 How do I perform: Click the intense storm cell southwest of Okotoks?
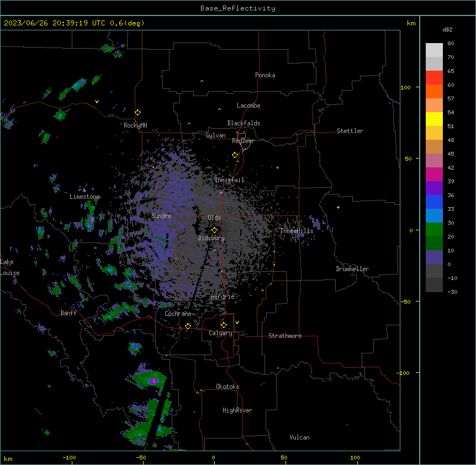tap(154, 381)
